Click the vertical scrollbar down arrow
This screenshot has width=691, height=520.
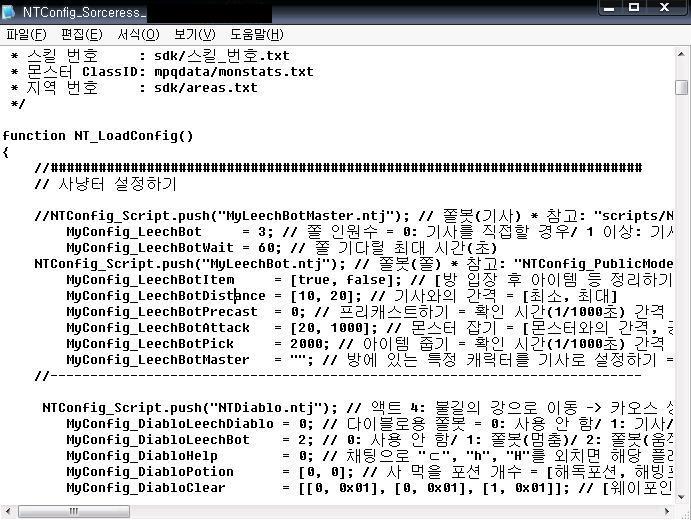click(681, 498)
